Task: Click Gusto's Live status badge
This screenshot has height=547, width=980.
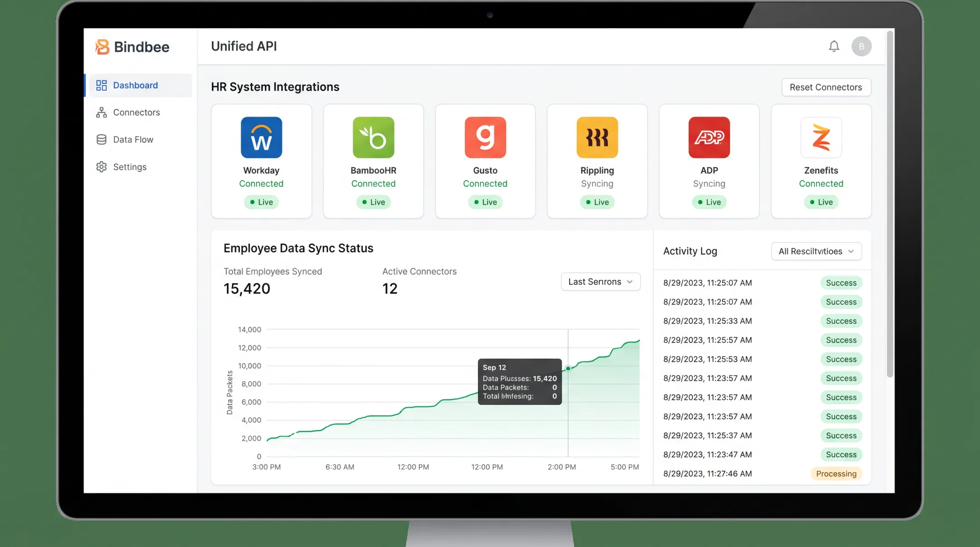Action: (485, 202)
